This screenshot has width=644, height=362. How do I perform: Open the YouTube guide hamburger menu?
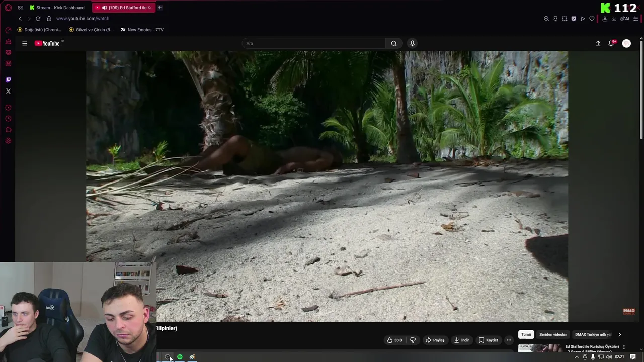tap(24, 43)
